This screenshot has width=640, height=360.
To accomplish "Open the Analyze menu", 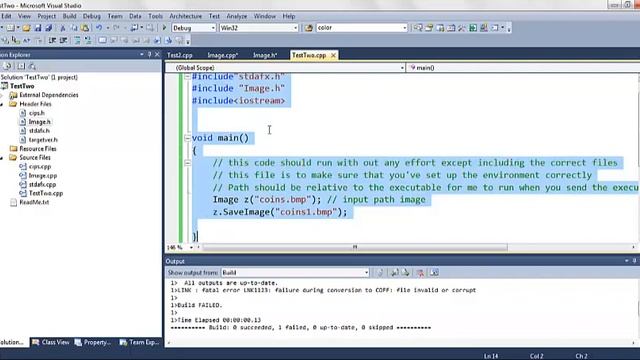I will (237, 16).
